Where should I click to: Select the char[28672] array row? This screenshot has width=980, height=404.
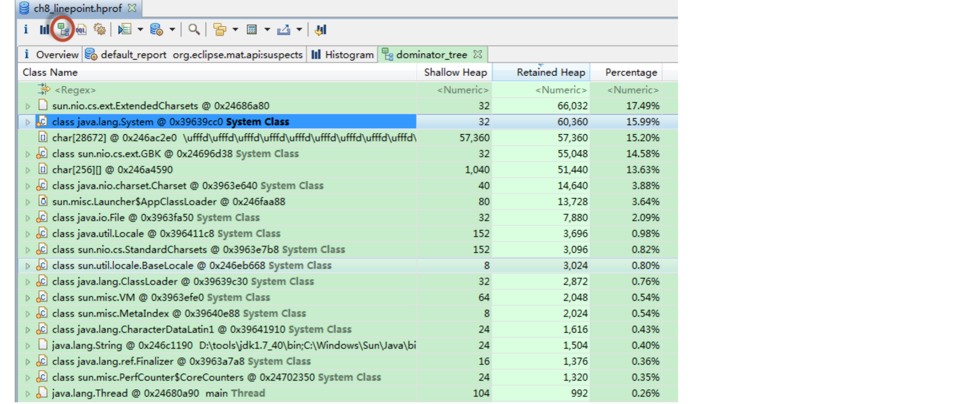tap(348, 138)
